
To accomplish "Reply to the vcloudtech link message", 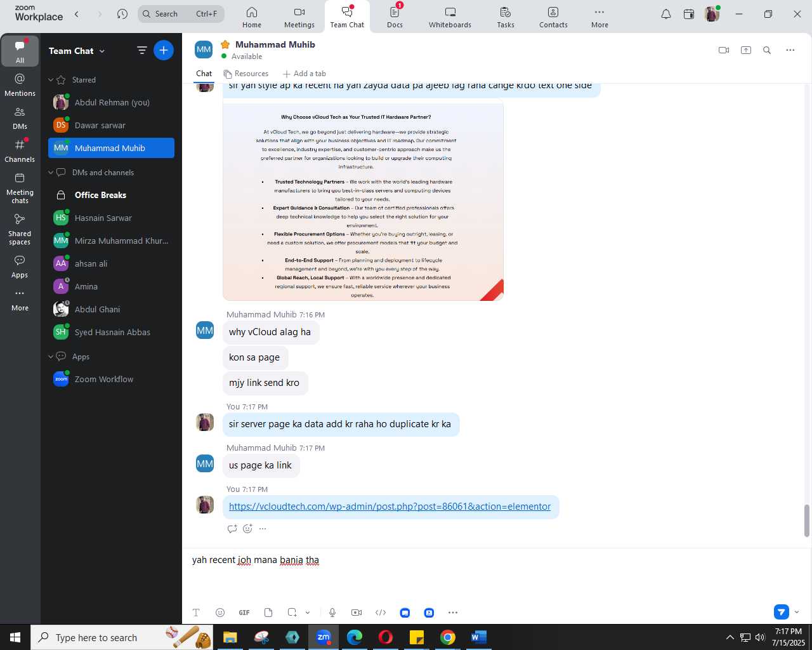I will coord(232,529).
